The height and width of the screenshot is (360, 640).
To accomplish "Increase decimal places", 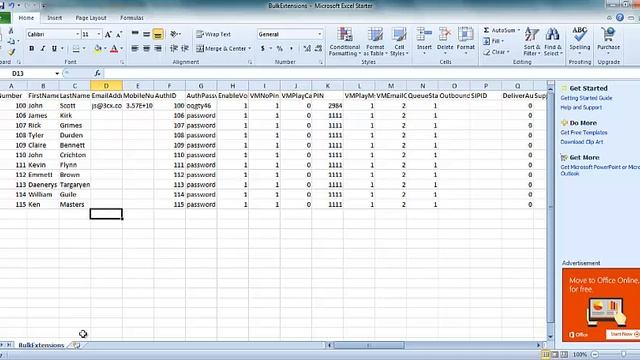I will coord(307,49).
